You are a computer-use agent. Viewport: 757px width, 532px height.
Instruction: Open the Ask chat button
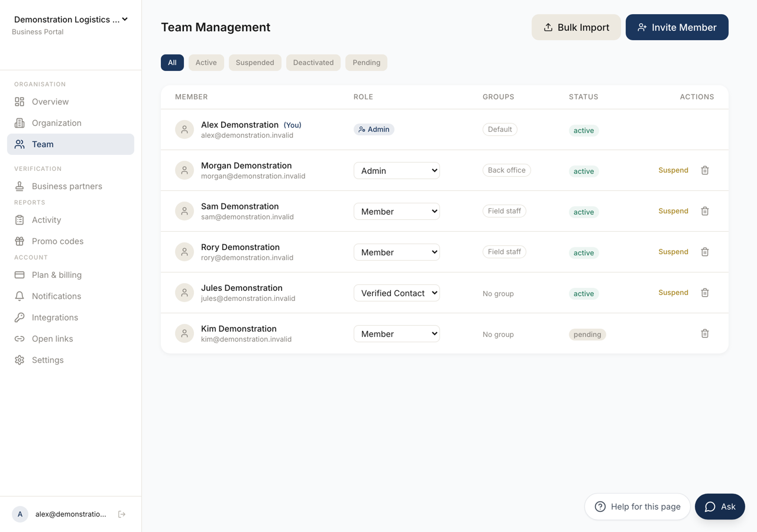pos(720,507)
